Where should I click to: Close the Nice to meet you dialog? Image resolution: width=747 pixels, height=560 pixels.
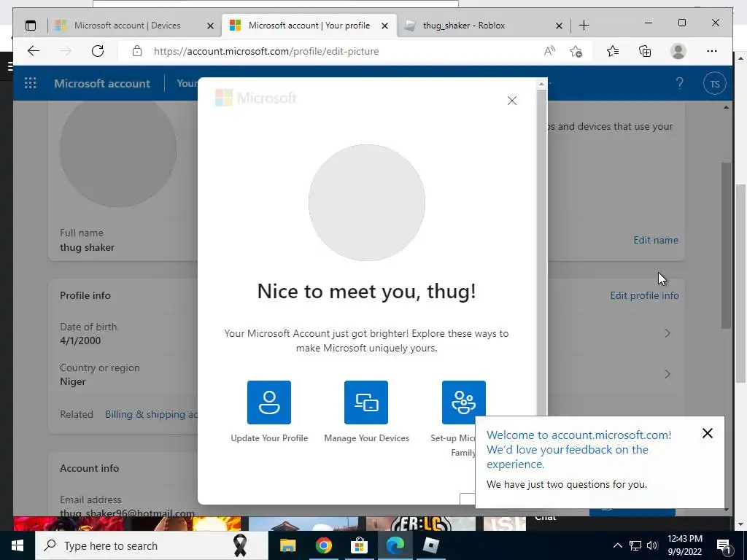(x=511, y=101)
